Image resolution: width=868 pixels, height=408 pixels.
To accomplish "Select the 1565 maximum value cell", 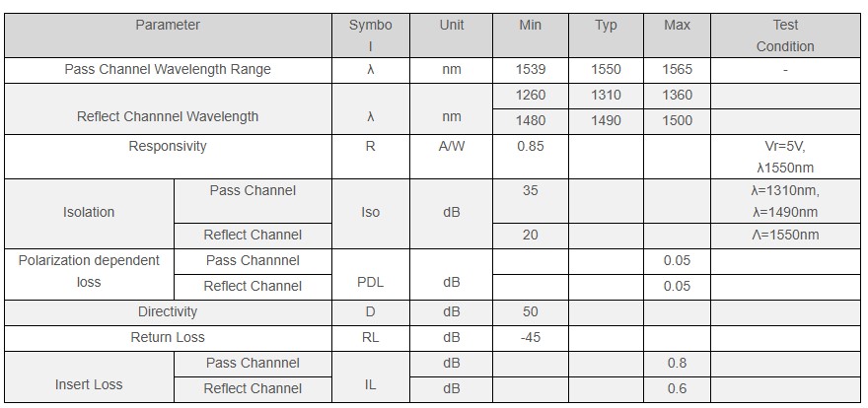I will [x=677, y=70].
